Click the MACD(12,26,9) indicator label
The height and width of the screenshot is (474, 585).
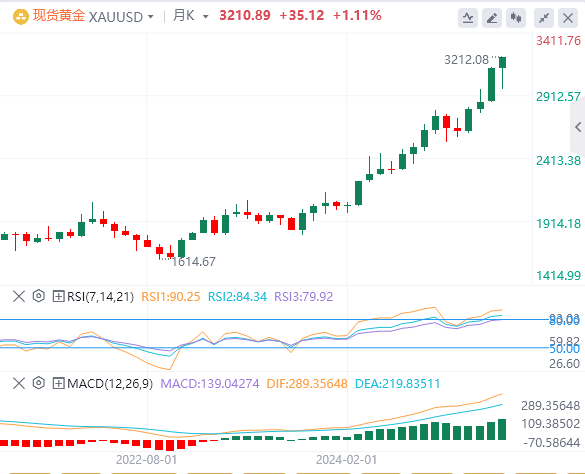pos(110,384)
